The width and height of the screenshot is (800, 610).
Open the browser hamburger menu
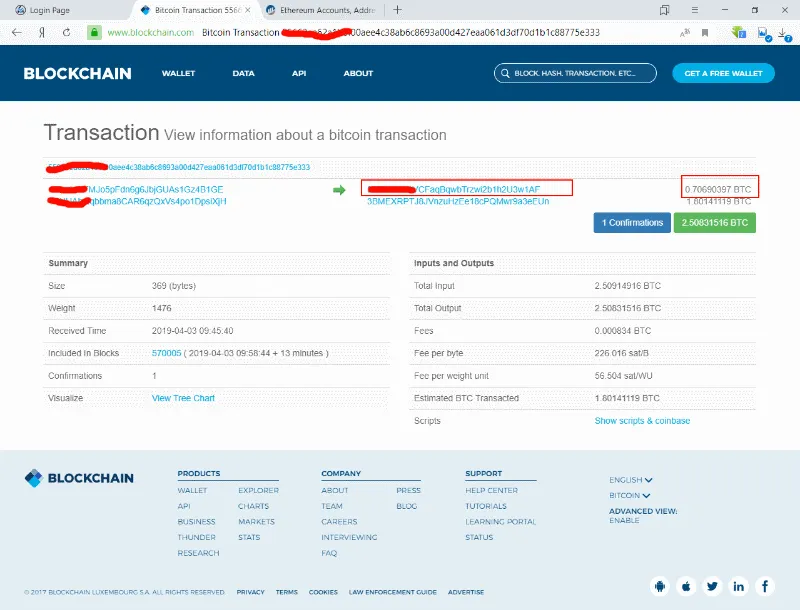pos(694,10)
